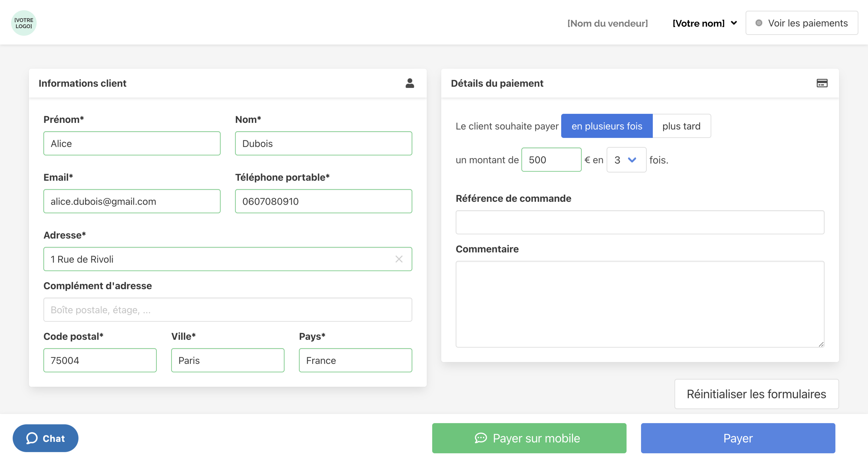Click the blue Payer button

tap(738, 438)
